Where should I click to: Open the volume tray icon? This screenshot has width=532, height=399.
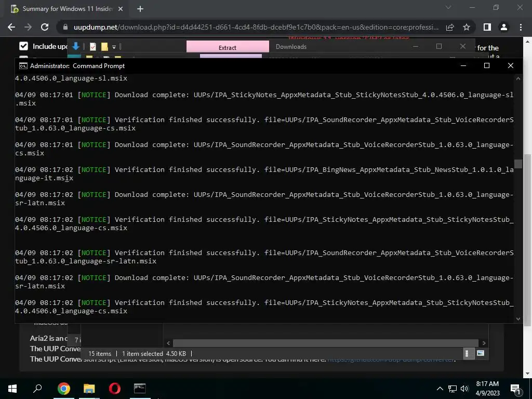(x=464, y=389)
